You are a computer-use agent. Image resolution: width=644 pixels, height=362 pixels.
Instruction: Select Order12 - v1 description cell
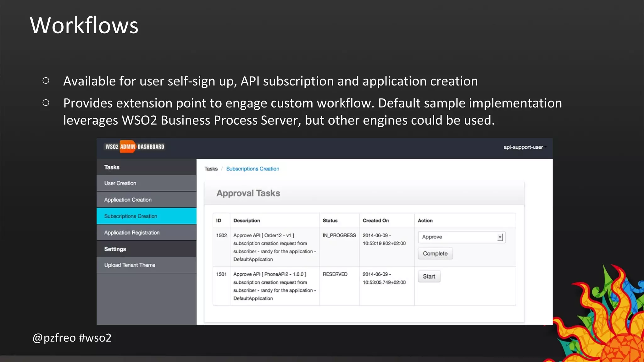(x=275, y=247)
